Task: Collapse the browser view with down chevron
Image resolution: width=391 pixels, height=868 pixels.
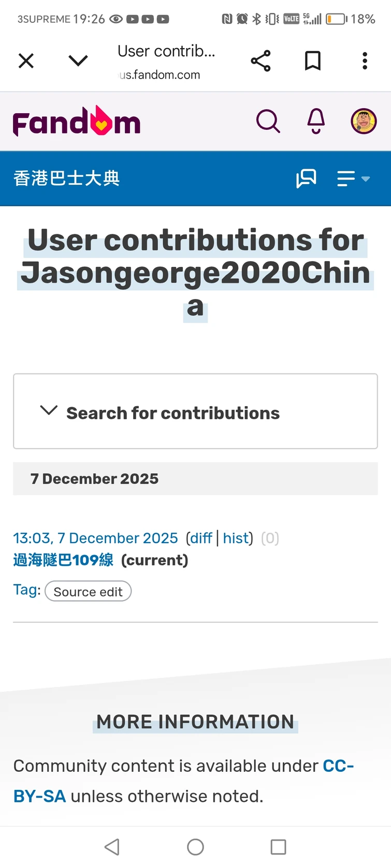Action: (78, 61)
